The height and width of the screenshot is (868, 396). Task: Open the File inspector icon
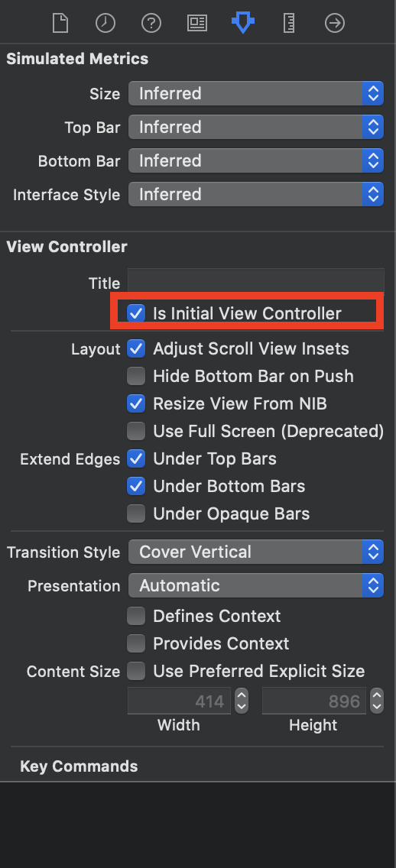tap(60, 23)
